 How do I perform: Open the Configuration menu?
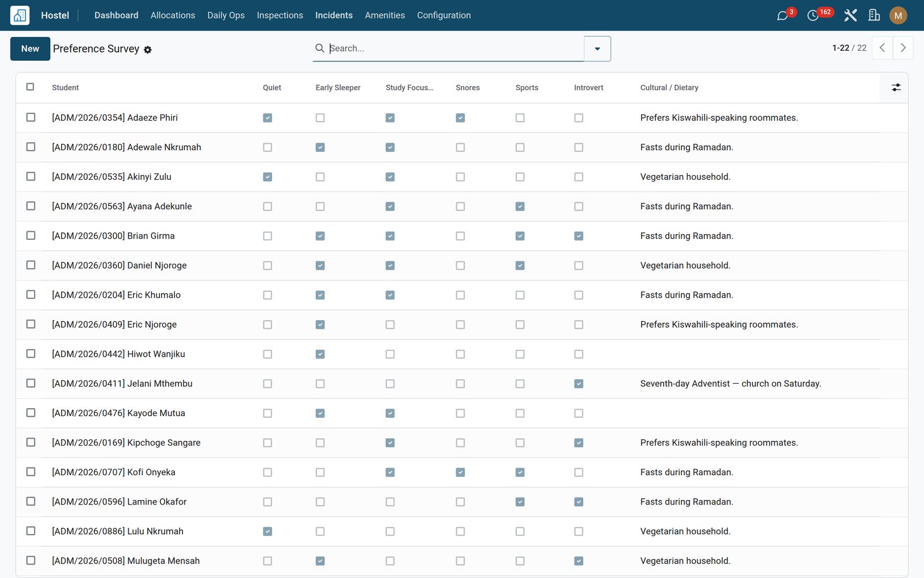tap(444, 16)
